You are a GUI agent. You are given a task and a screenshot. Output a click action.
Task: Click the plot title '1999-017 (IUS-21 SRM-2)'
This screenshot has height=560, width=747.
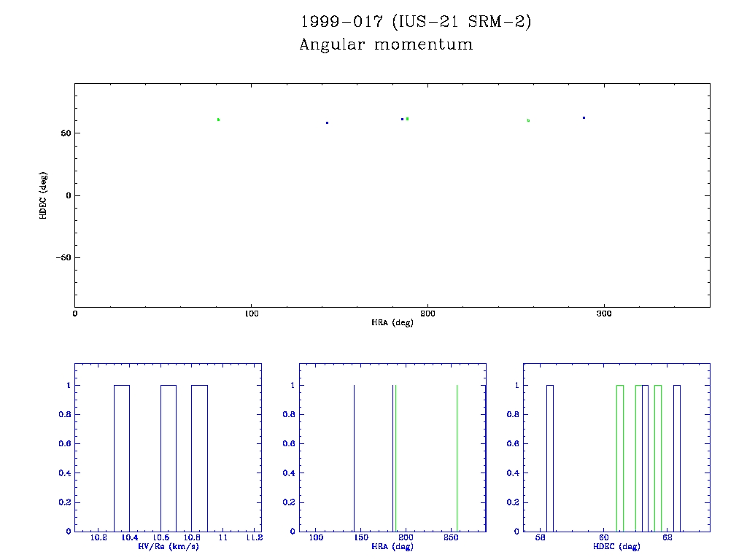[x=416, y=22]
